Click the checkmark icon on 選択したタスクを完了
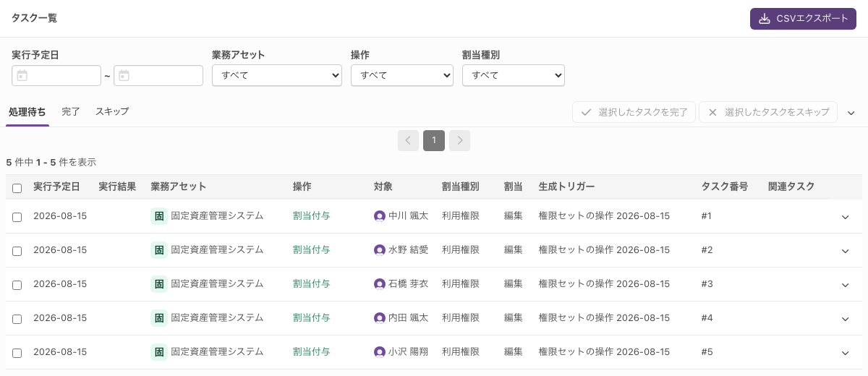The height and width of the screenshot is (376, 868). click(x=587, y=112)
